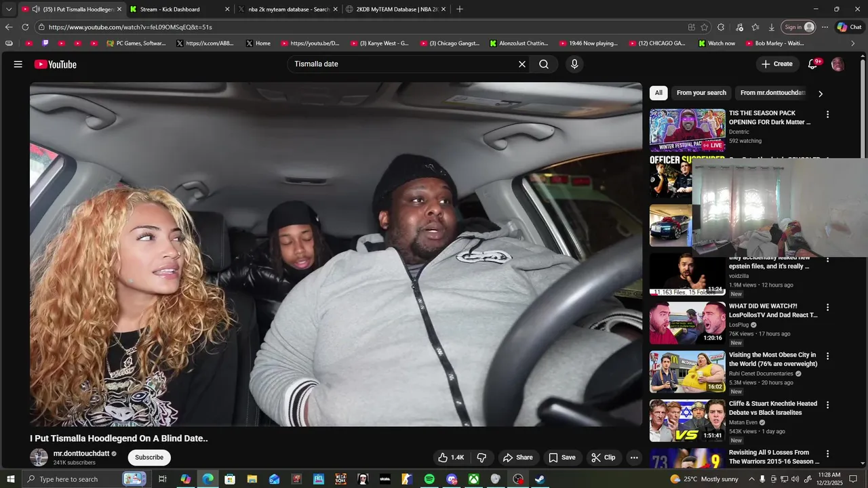
Task: Share the video
Action: click(x=518, y=457)
